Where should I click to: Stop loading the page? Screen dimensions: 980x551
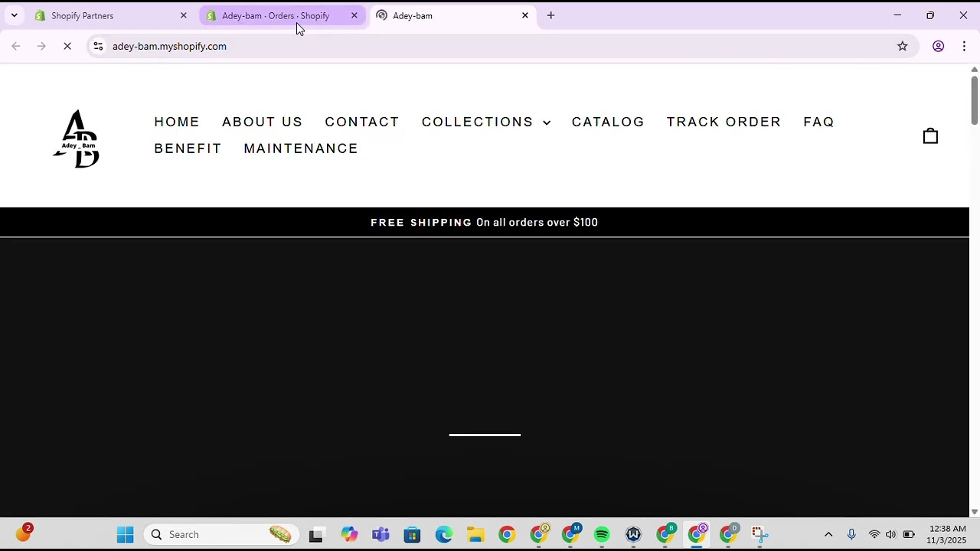tap(67, 46)
